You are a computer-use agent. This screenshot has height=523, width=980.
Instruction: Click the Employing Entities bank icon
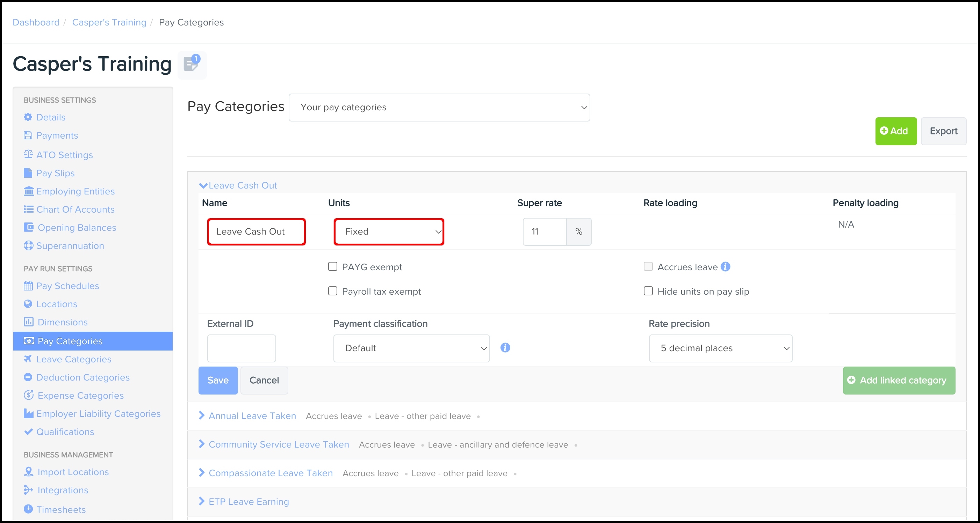(x=29, y=191)
